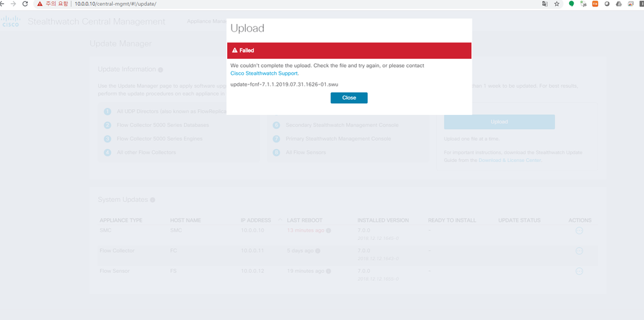Click info icon beside 5 days ago
The height and width of the screenshot is (320, 644).
tap(318, 250)
